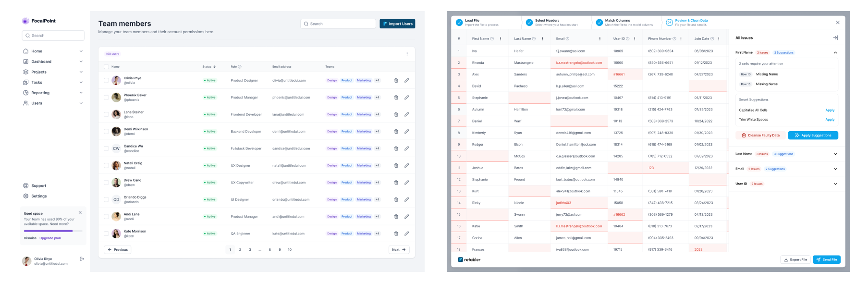Expand the Last Name issues section
Image resolution: width=868 pixels, height=283 pixels.
coord(835,154)
